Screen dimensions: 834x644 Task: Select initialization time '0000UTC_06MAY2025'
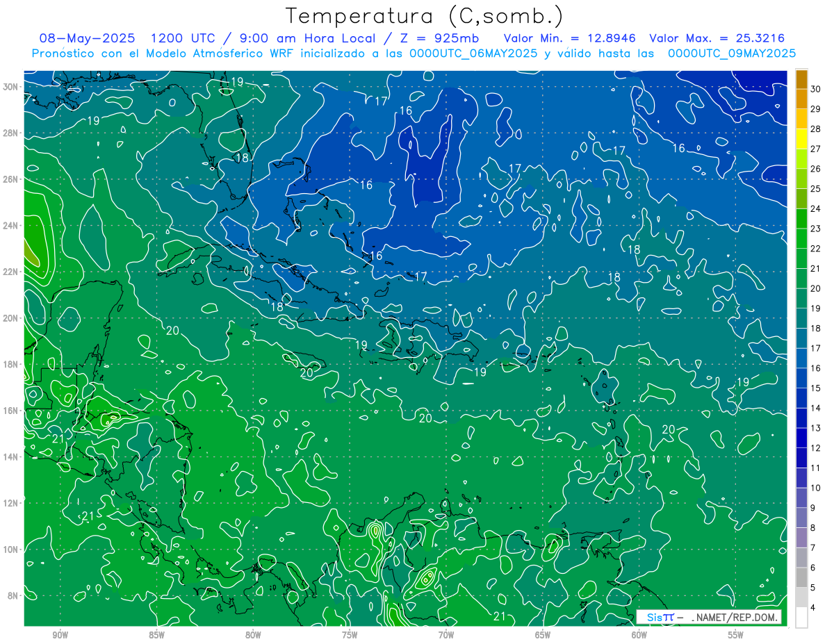pos(473,53)
